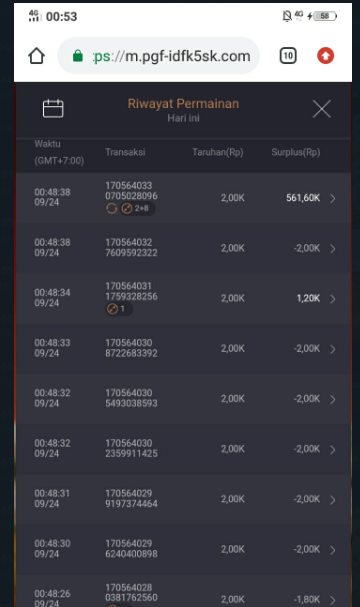This screenshot has height=607, width=360.
Task: Click the free-spin refresh icon in first row
Action: coord(111,209)
